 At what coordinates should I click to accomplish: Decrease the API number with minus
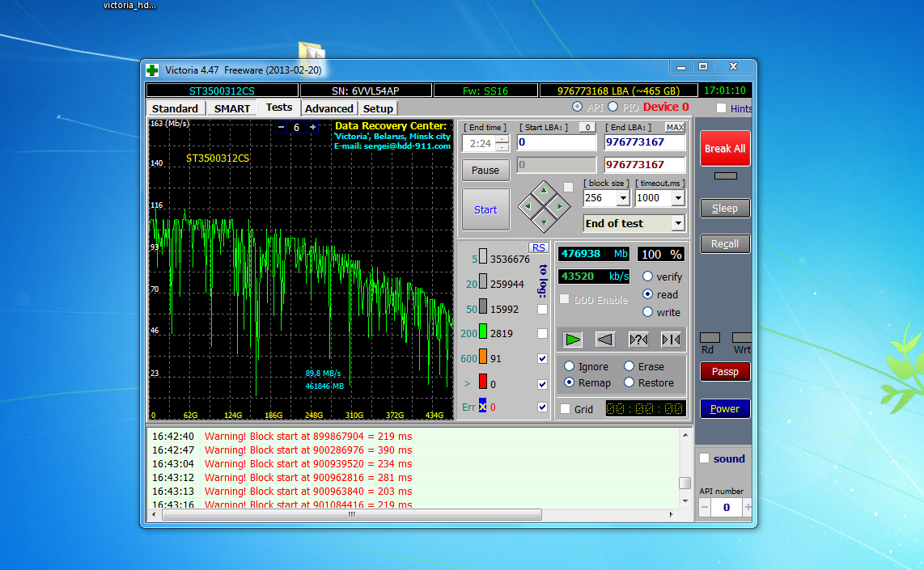coord(705,507)
